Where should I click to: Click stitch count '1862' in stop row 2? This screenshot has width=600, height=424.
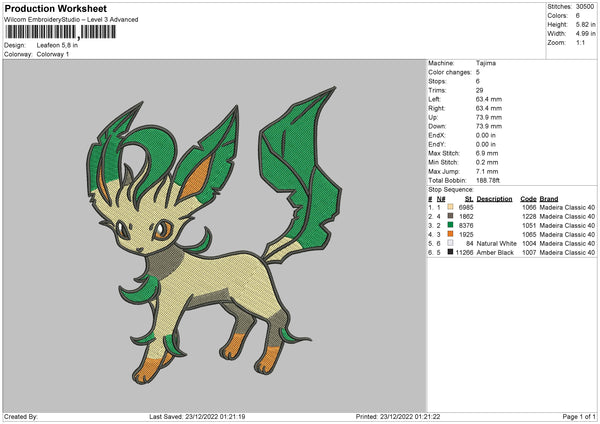tap(466, 217)
